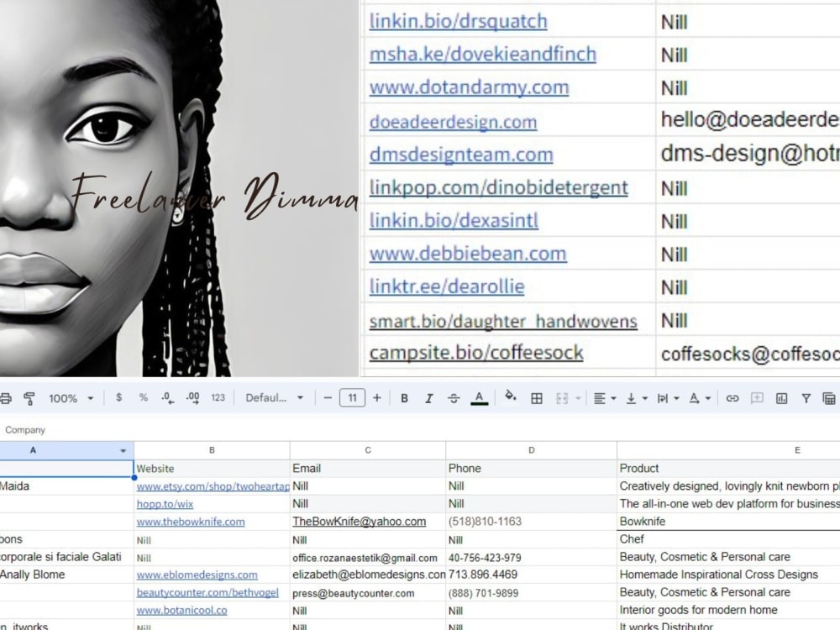Open www.botanicool.co link

pos(181,610)
